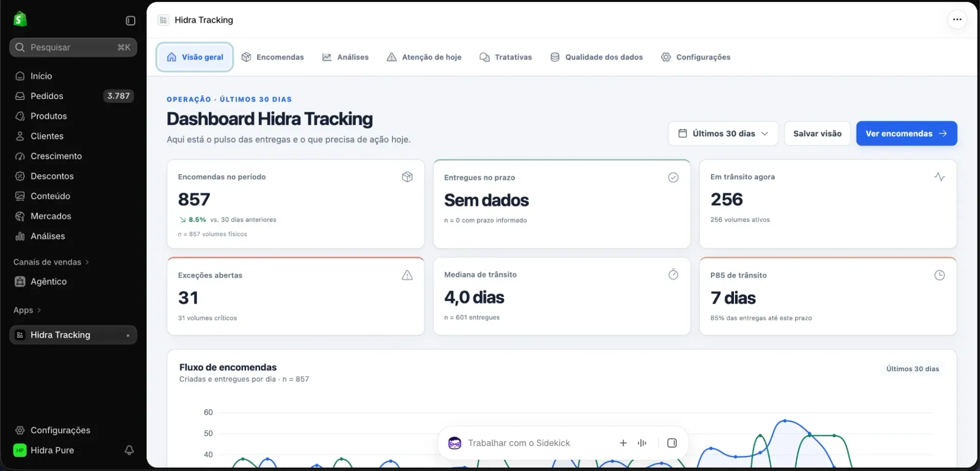Viewport: 980px width, 471px height.
Task: Select the Atenção de hoje tab
Action: 424,57
